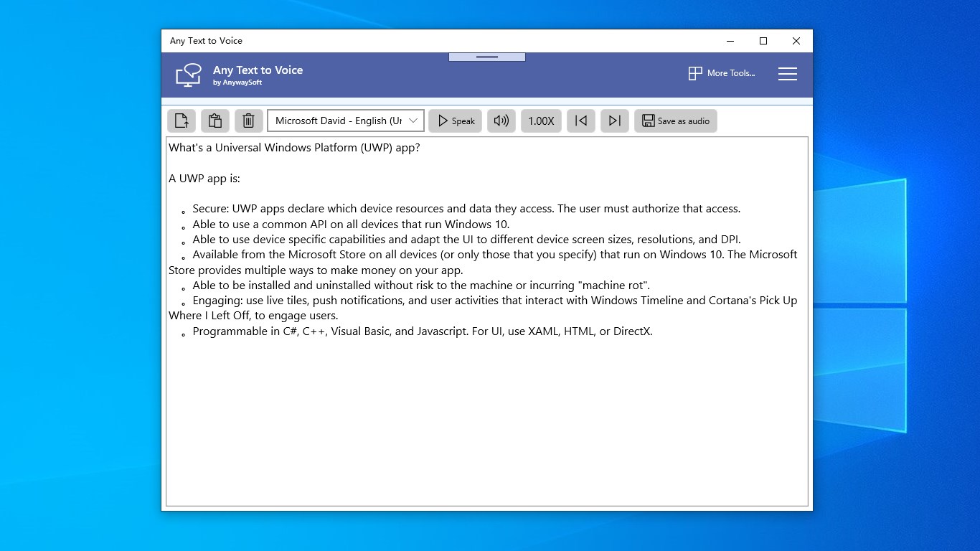The width and height of the screenshot is (980, 551).
Task: Click the More Tools grid icon
Action: pyautogui.click(x=694, y=73)
